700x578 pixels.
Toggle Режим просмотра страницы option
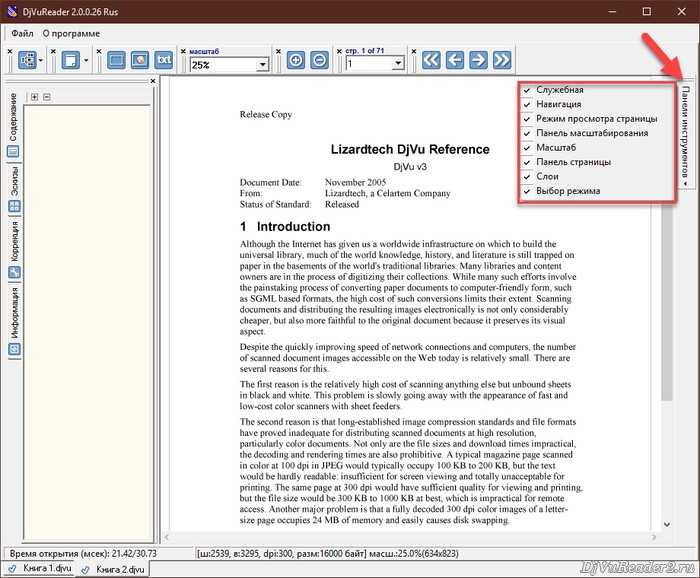[x=597, y=119]
